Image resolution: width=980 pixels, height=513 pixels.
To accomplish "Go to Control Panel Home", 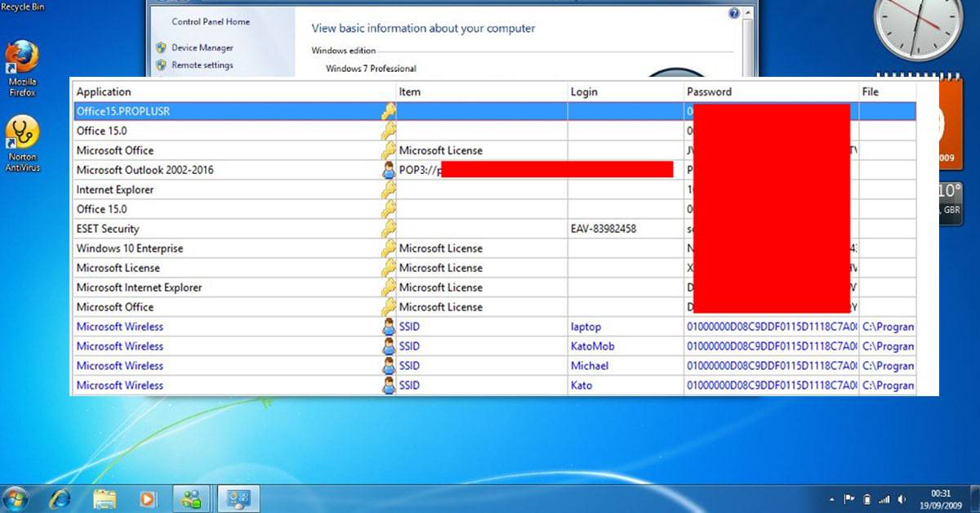I will coord(211,22).
